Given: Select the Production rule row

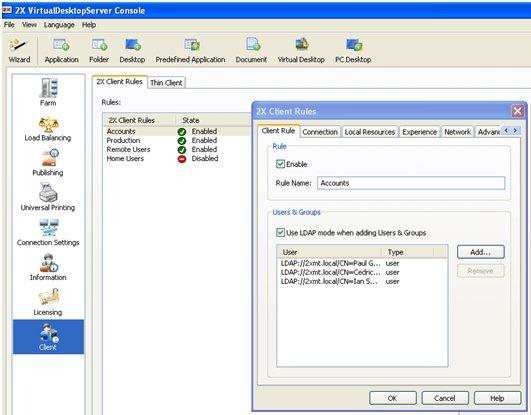Looking at the screenshot, I should (176, 141).
